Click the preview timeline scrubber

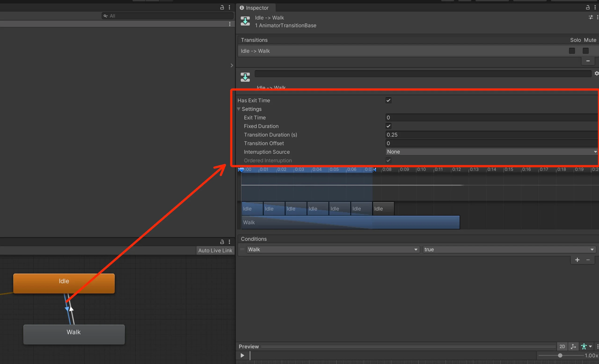click(250, 356)
